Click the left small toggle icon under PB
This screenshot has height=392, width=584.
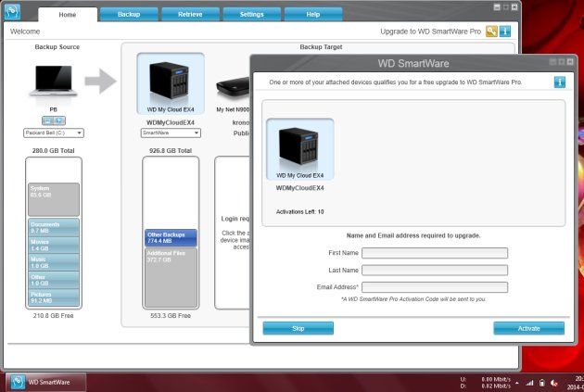47,120
